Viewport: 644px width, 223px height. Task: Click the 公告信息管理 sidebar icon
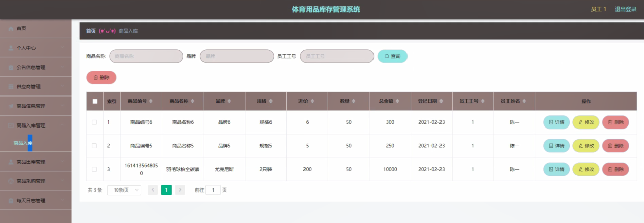point(11,67)
